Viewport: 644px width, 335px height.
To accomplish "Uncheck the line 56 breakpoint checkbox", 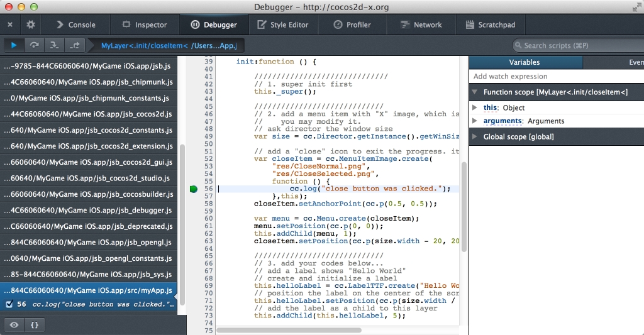I will tap(9, 304).
